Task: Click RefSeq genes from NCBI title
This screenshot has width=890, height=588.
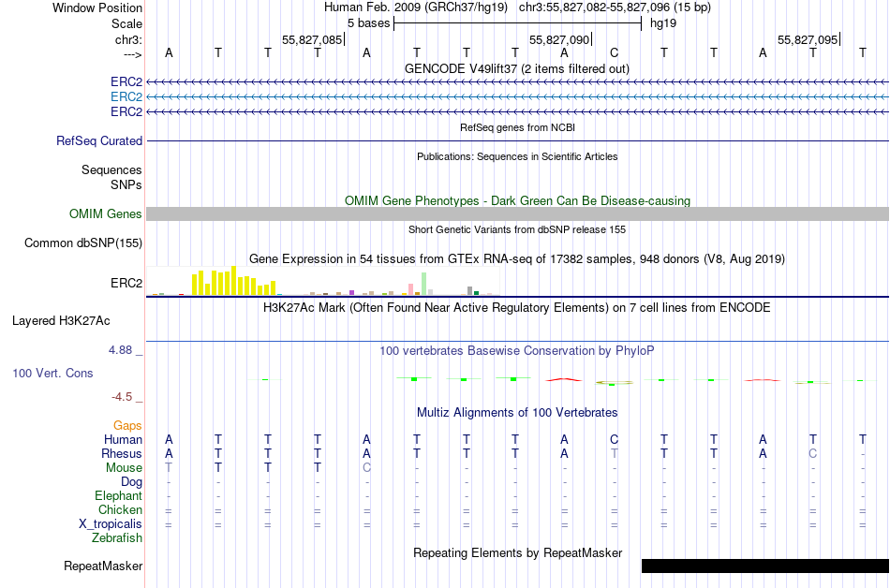Action: 517,127
